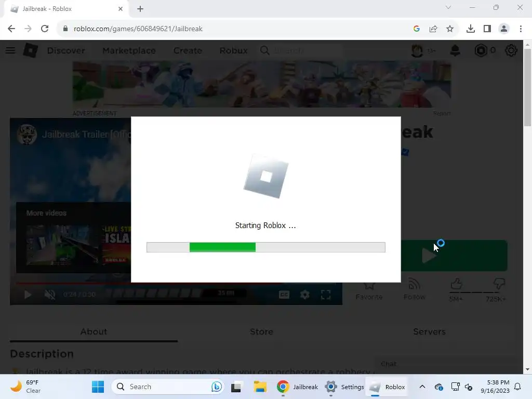The width and height of the screenshot is (532, 399).
Task: Open the first More videos thumbnail
Action: click(x=62, y=245)
